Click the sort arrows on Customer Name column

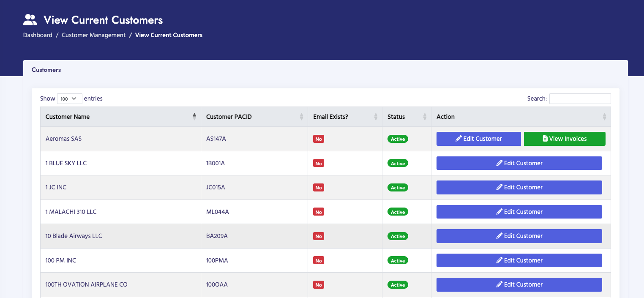194,117
